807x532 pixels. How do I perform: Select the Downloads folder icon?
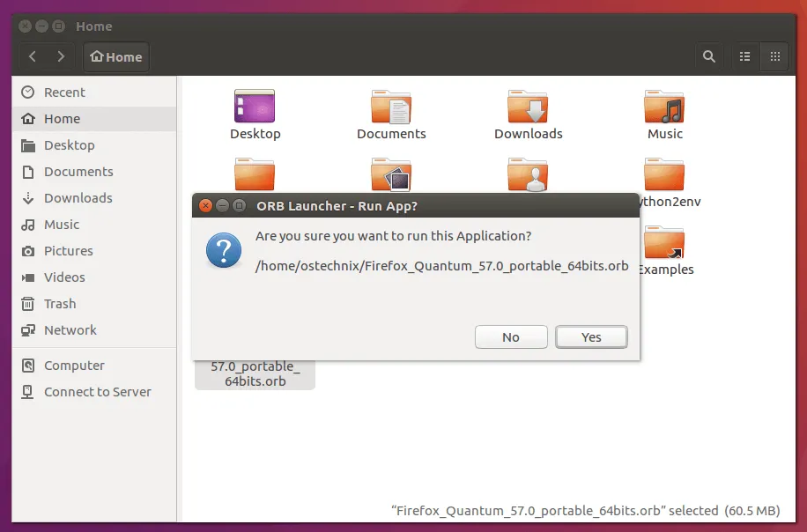528,107
